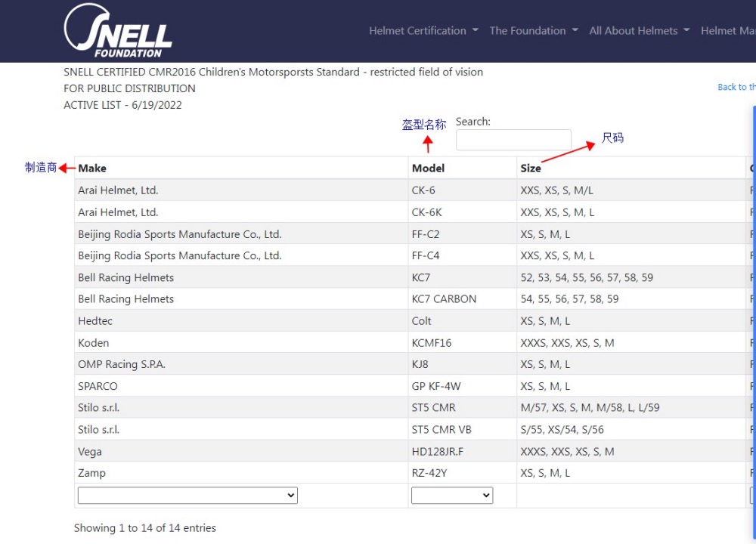The width and height of the screenshot is (756, 544).
Task: Click the SNELL CERTIFIED CMR2016 heading line
Action: coord(274,72)
